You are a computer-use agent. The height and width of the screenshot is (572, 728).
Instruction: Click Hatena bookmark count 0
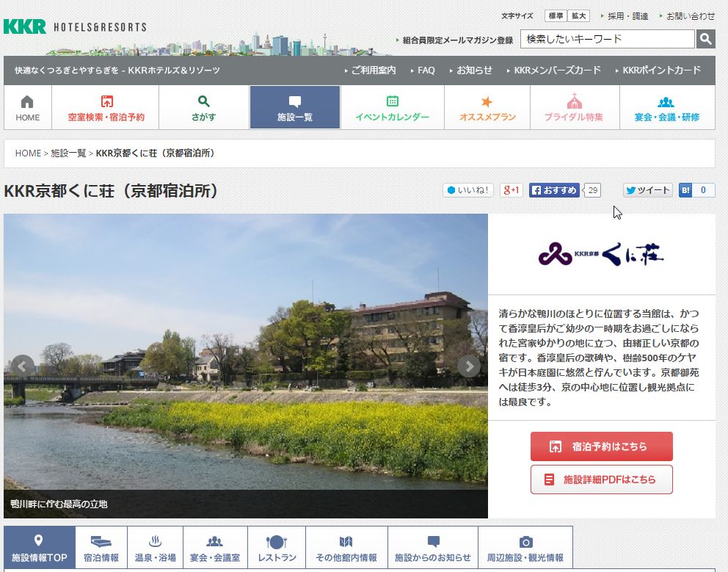point(703,190)
